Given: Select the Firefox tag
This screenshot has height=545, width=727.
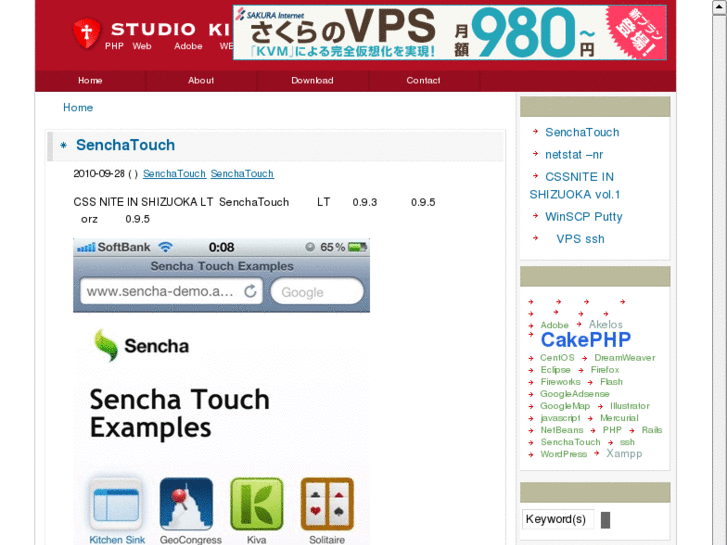Looking at the screenshot, I should (x=605, y=370).
